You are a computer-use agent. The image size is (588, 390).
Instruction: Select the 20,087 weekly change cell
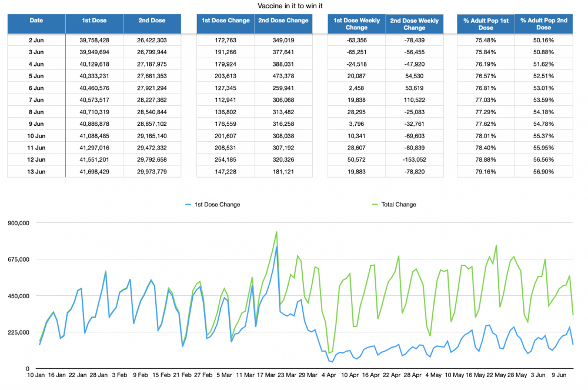click(357, 76)
